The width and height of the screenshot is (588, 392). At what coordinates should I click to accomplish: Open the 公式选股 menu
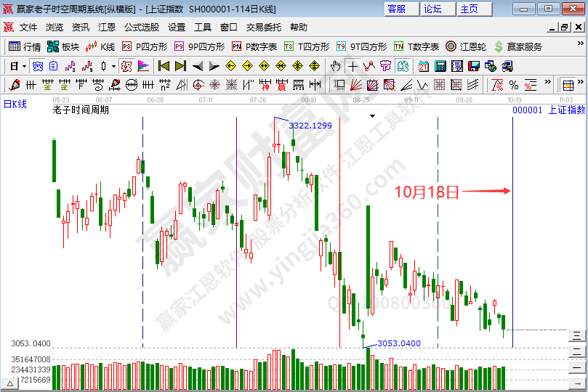141,27
